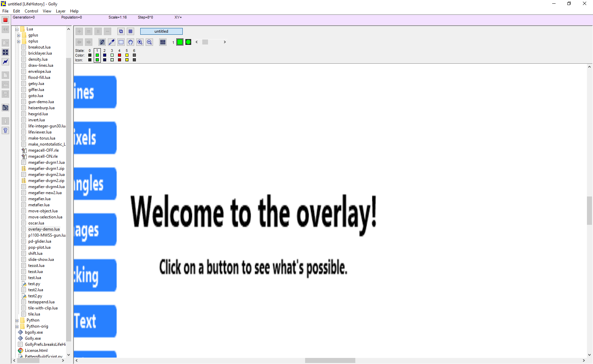
Task: Select the untitled layer button
Action: [161, 31]
